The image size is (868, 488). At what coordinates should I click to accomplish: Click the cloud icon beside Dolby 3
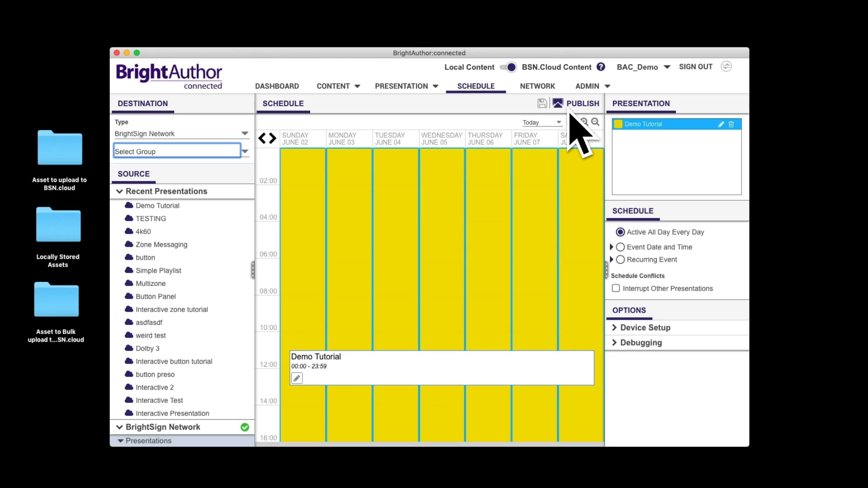(129, 348)
